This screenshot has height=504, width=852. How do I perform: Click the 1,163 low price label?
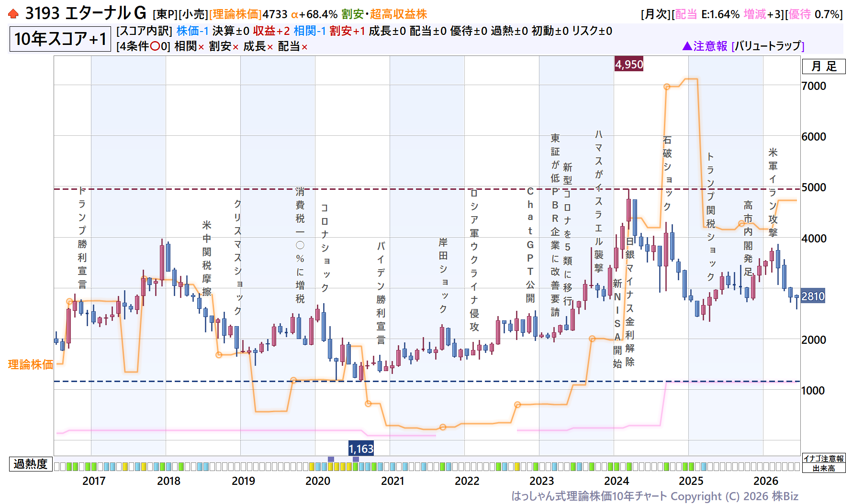tap(361, 449)
